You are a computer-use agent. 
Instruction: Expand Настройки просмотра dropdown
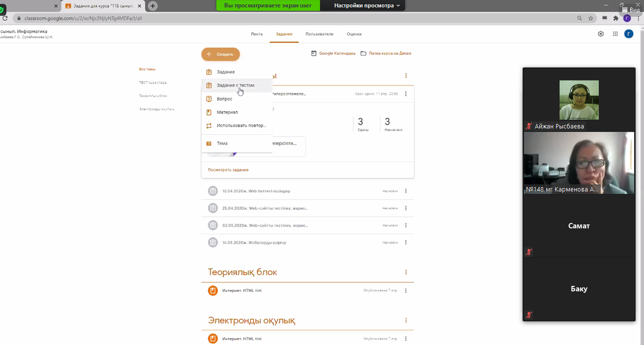[367, 5]
